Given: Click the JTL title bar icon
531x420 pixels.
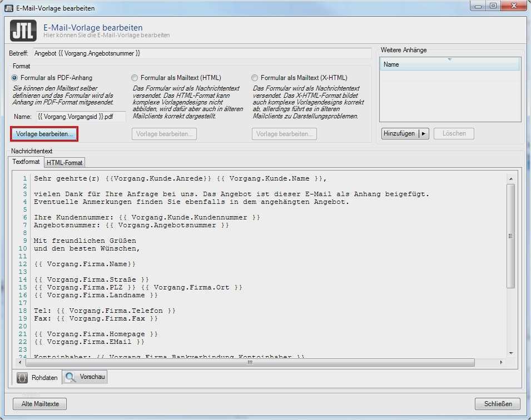Looking at the screenshot, I should point(9,8).
